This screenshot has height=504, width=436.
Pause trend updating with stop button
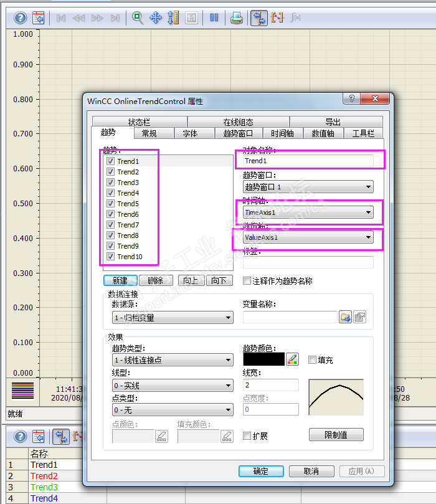click(214, 17)
